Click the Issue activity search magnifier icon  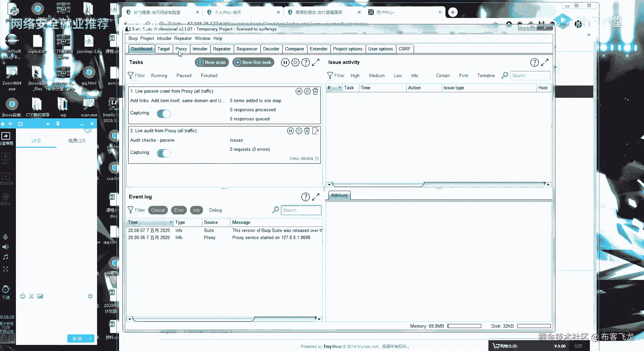pos(505,75)
